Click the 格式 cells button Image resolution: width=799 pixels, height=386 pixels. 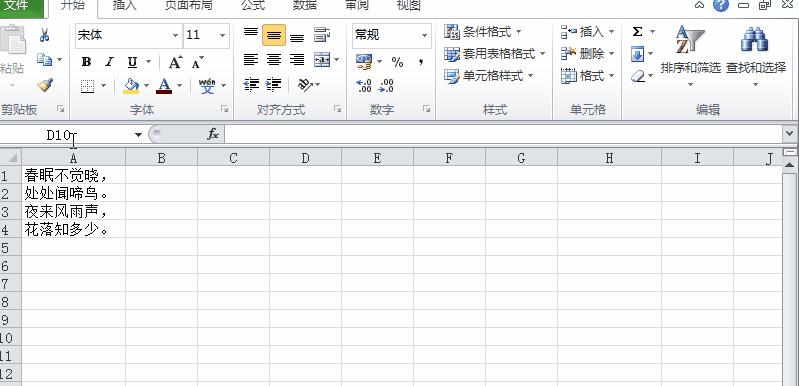coord(588,76)
